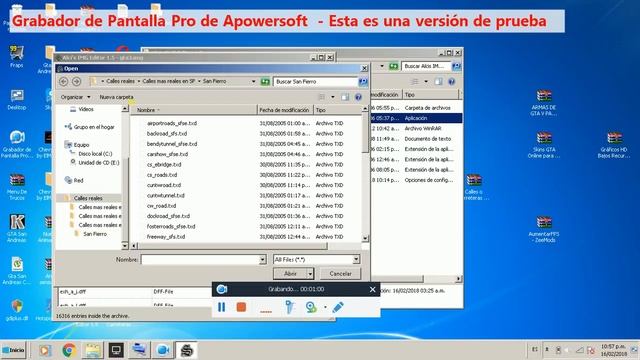Open Google Chrome from the taskbar
This screenshot has height=360, width=640.
pos(69,350)
